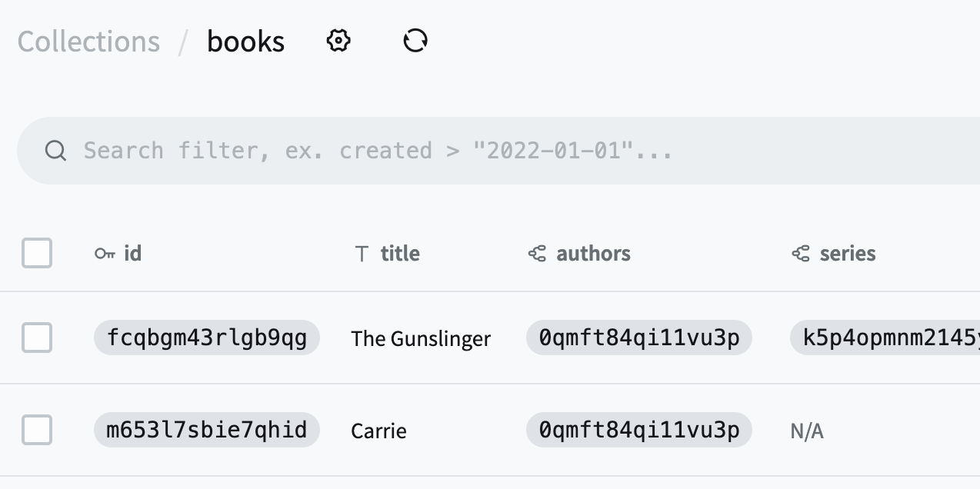Screen dimensions: 980x489
Task: Open record id chip fcqbgm43rlgb9qg
Action: (x=206, y=338)
